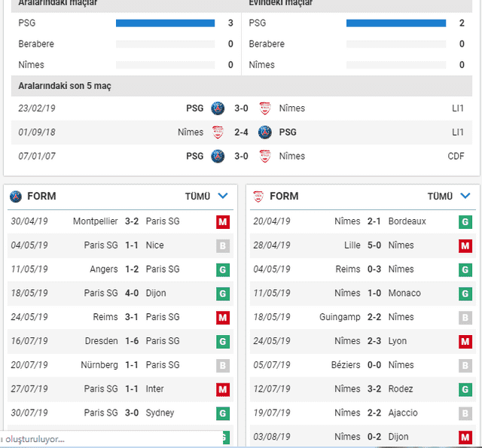Image resolution: width=482 pixels, height=448 pixels.
Task: Click PSG logo in the 01/09/18 match row
Action: 264,132
